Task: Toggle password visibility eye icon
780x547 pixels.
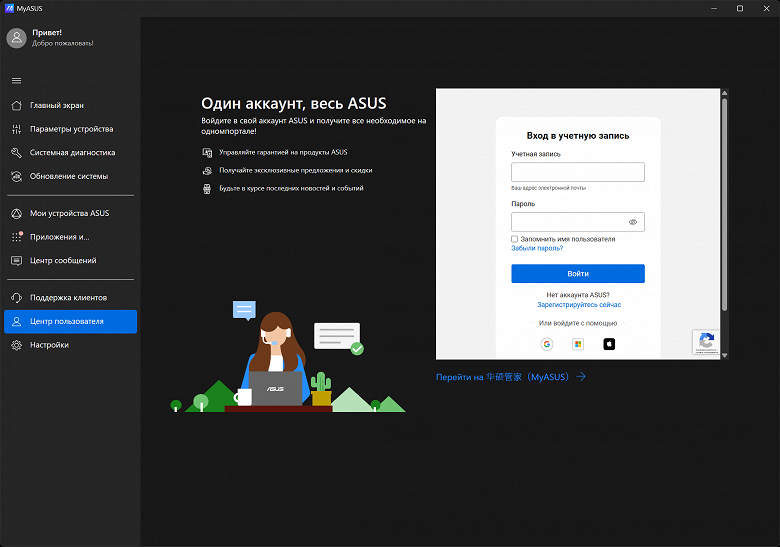Action: (633, 222)
